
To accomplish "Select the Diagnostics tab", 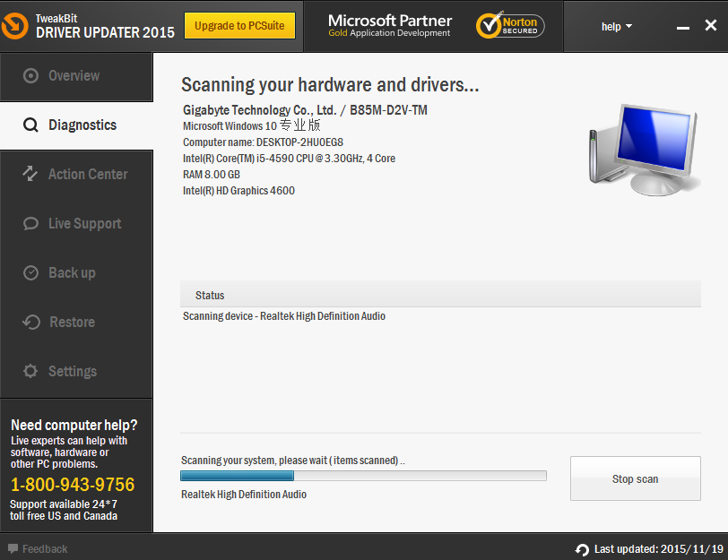I will tap(76, 125).
